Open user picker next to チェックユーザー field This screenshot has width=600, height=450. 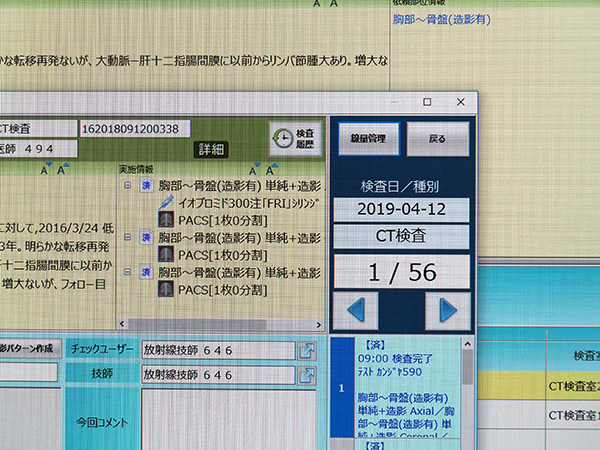point(308,349)
